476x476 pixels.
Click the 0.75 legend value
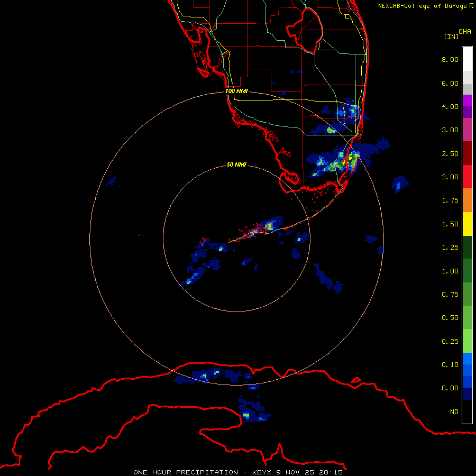click(x=450, y=295)
